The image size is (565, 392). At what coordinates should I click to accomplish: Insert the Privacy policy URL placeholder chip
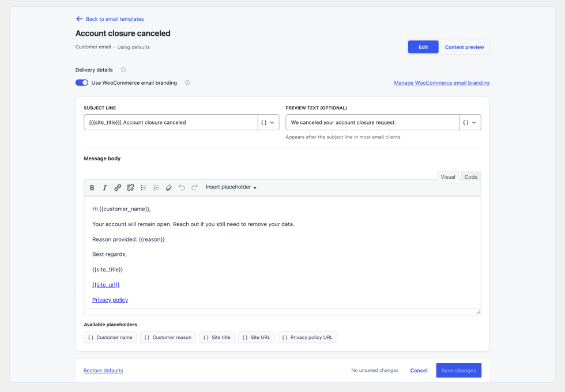coord(307,338)
